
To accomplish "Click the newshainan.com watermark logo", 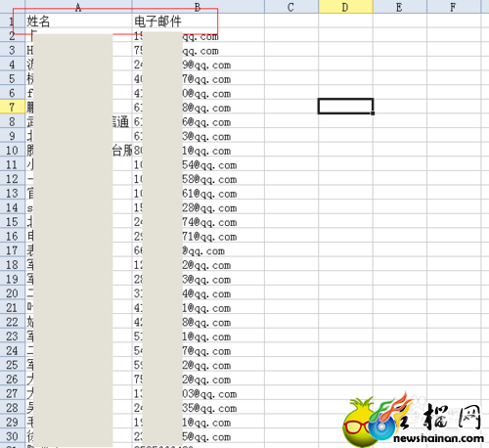I will point(414,421).
